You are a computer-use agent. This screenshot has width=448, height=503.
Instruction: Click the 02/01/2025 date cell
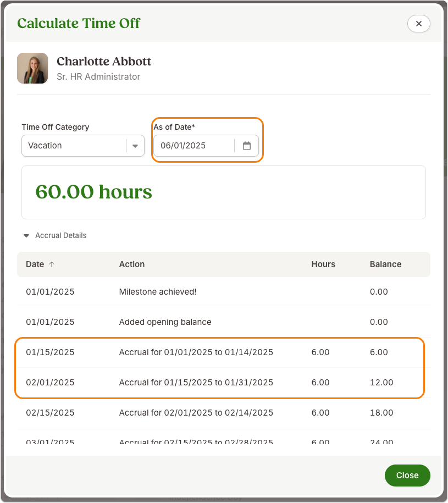point(50,383)
